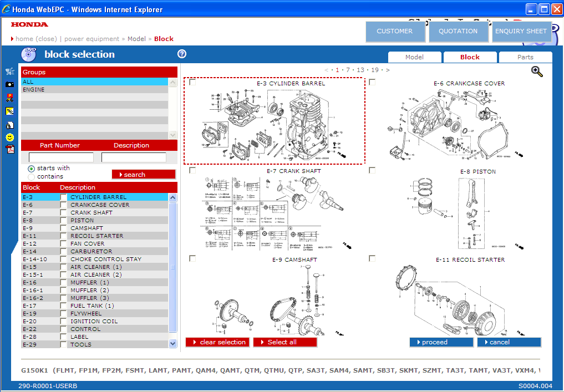
Task: Tick the checkbox for PISTON row
Action: click(x=64, y=221)
